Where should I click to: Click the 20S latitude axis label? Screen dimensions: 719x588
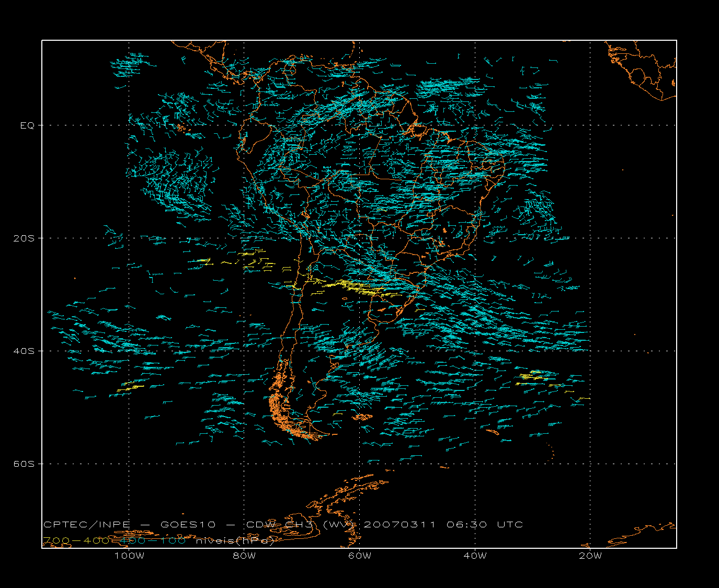point(24,238)
